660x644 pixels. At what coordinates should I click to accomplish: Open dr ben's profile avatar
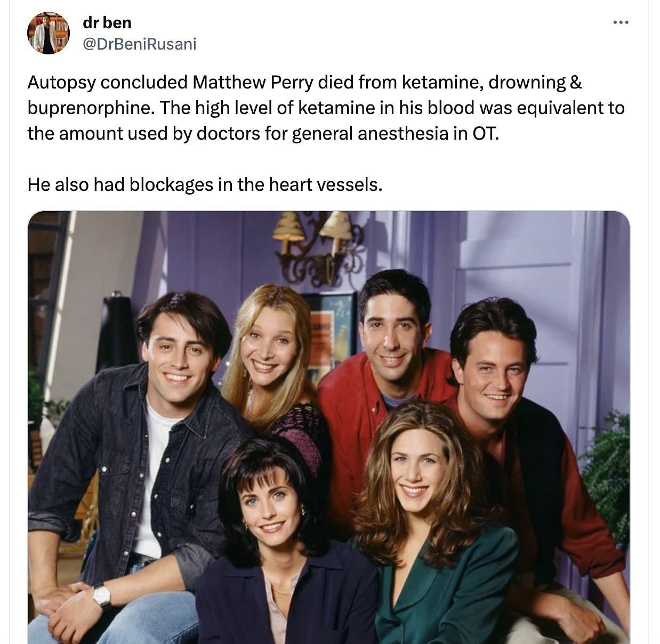coord(49,33)
